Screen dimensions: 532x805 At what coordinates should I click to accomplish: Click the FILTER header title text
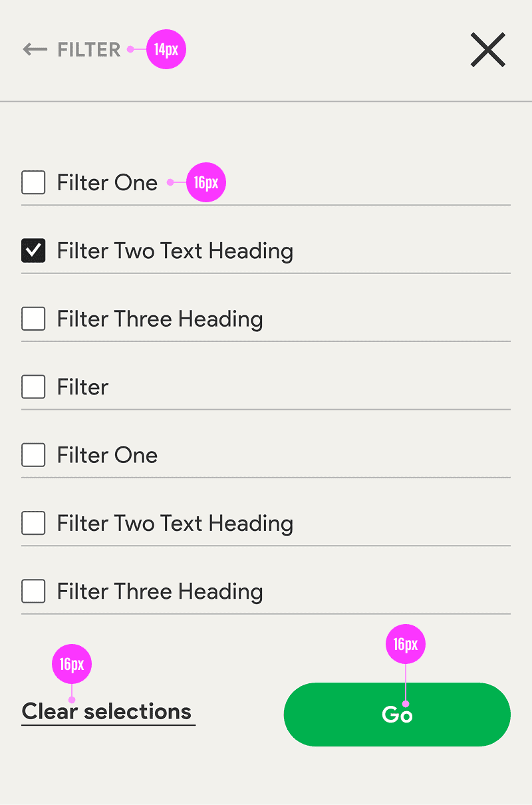(89, 50)
